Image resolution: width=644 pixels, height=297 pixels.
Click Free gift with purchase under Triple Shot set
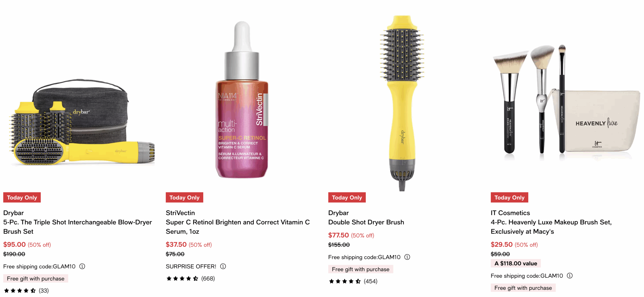[x=35, y=278]
